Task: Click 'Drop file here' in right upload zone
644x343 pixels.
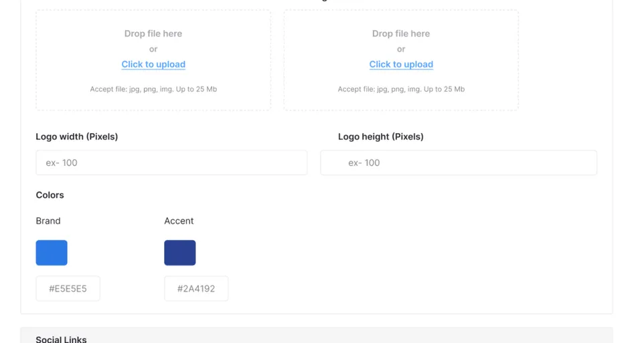Action: click(401, 33)
